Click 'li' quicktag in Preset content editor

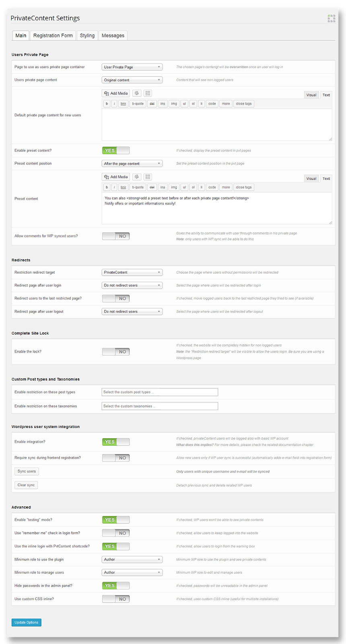tap(201, 187)
